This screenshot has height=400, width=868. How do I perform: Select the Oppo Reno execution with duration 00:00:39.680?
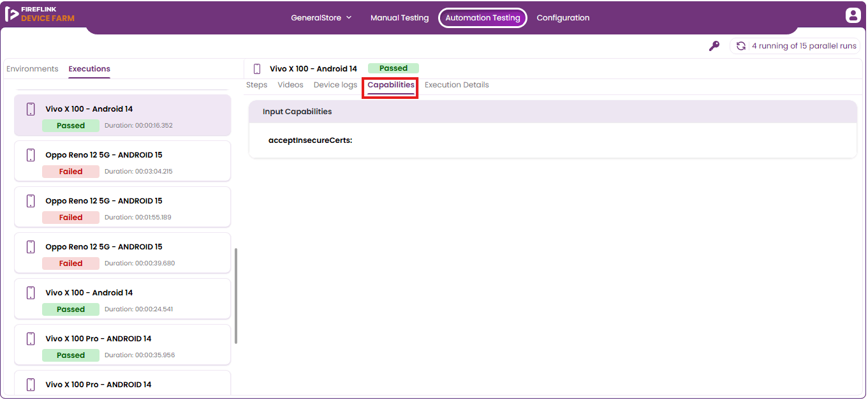pyautogui.click(x=122, y=253)
